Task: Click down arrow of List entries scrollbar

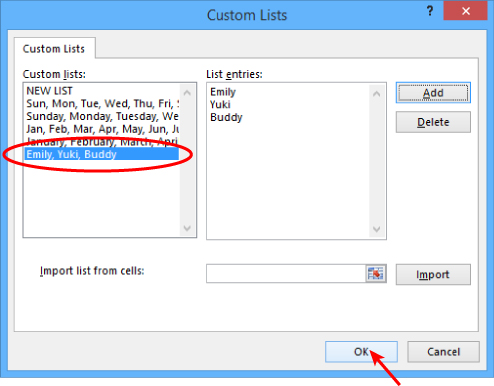Action: (x=377, y=229)
